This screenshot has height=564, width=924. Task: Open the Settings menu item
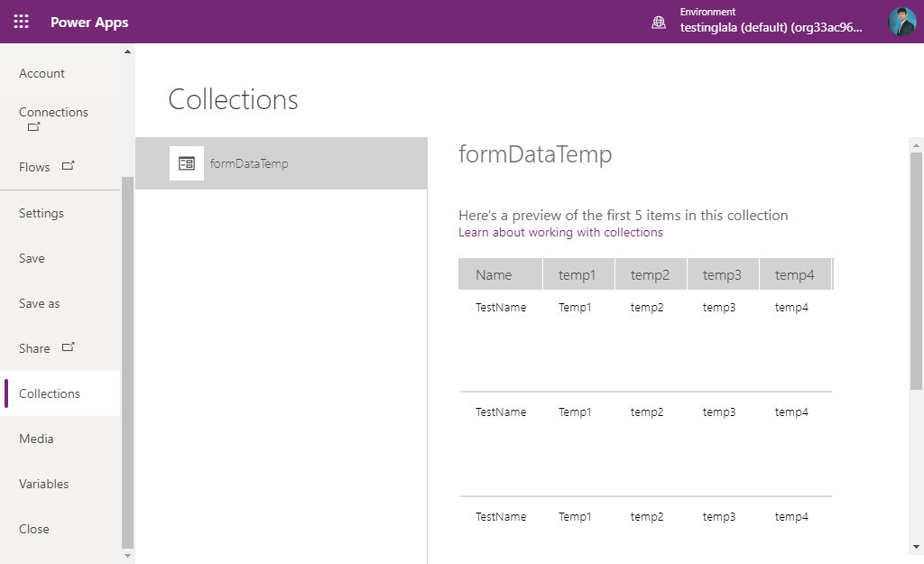(60, 213)
